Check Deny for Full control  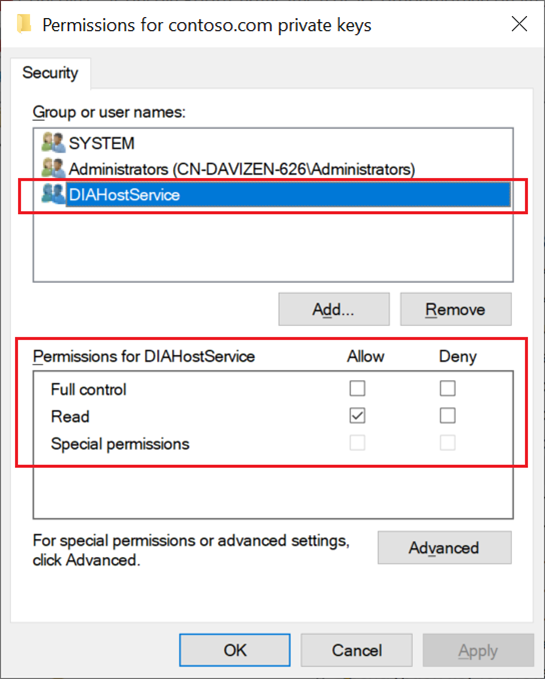tap(447, 388)
